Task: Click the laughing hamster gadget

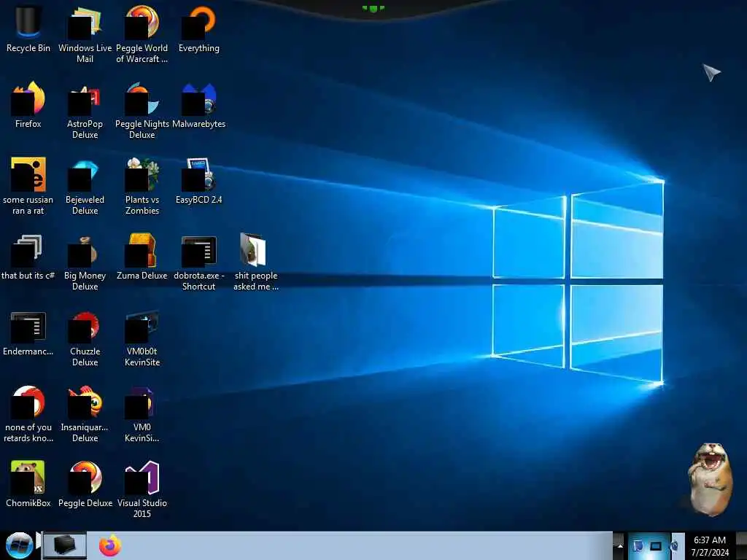Action: click(710, 479)
